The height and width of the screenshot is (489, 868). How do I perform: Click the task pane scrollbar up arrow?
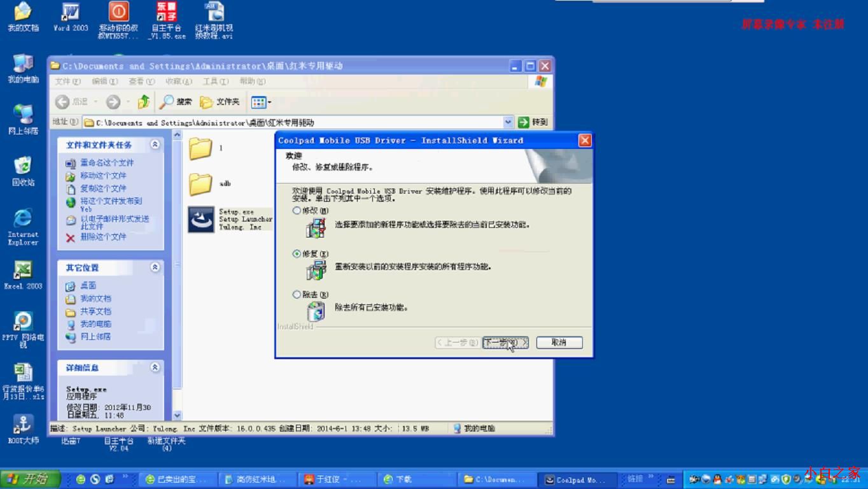(x=178, y=135)
